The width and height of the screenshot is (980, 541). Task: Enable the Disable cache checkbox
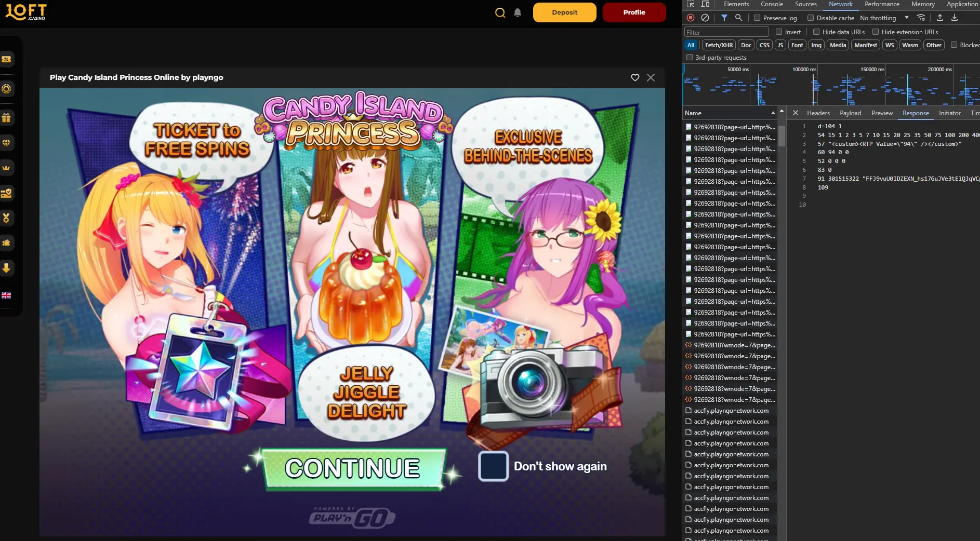pyautogui.click(x=810, y=18)
